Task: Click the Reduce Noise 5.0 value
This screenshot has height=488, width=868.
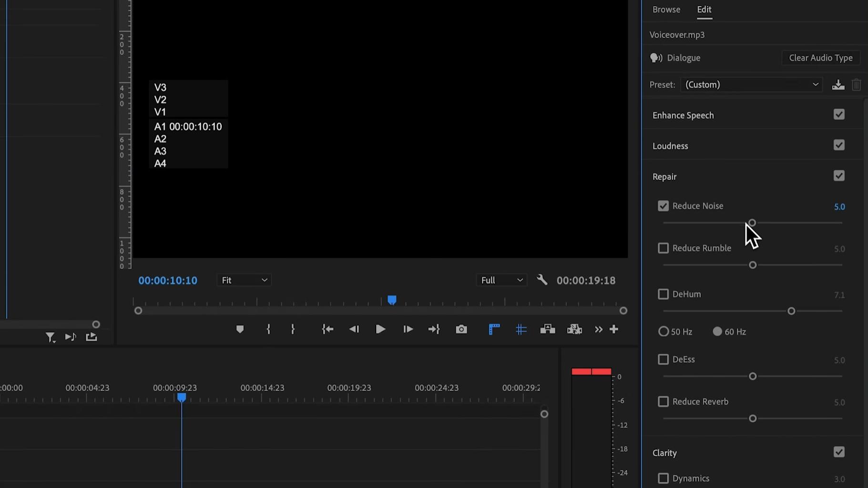Action: [x=839, y=207]
